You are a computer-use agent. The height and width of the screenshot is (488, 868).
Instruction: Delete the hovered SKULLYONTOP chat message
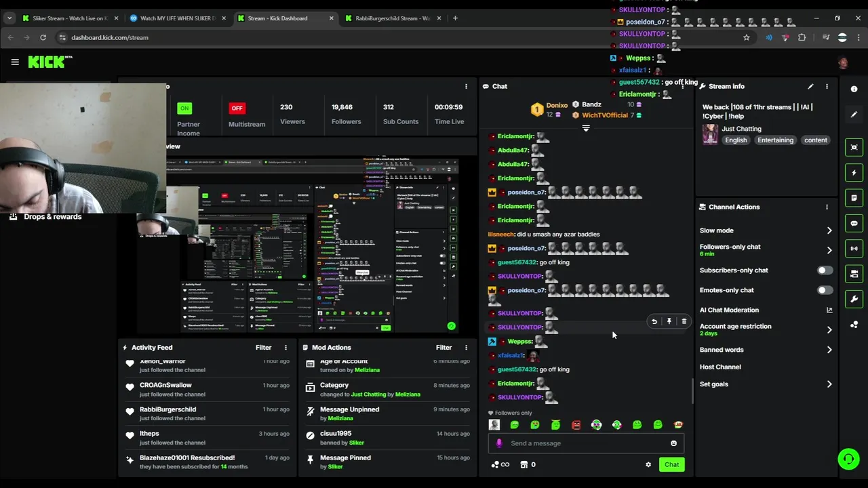pyautogui.click(x=684, y=322)
